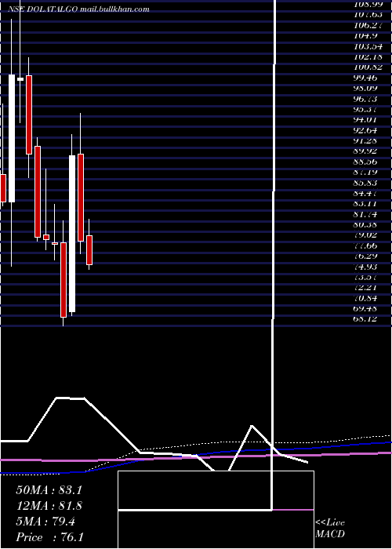Click the 91.28 price level label

tap(365, 140)
